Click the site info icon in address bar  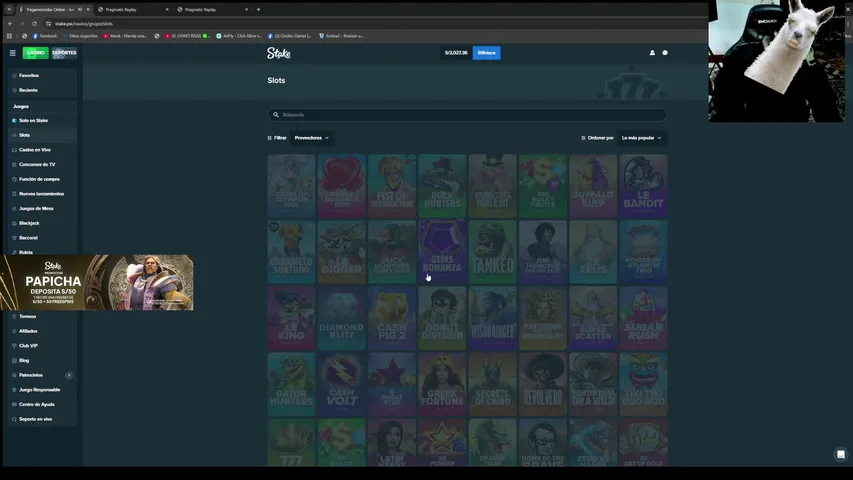(x=49, y=23)
